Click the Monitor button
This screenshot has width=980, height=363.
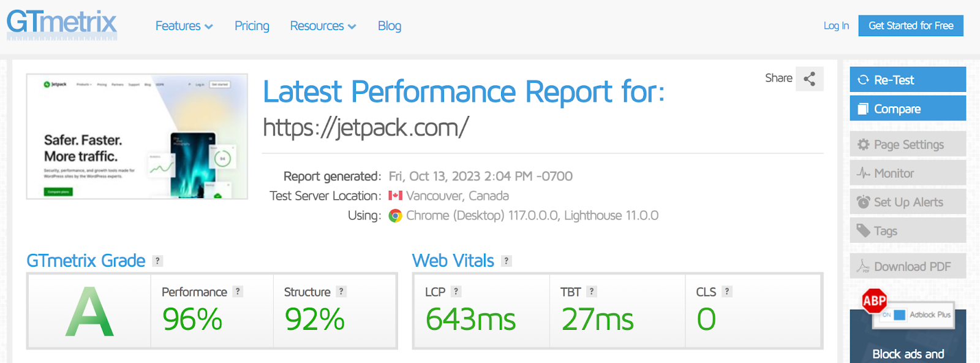(x=908, y=173)
